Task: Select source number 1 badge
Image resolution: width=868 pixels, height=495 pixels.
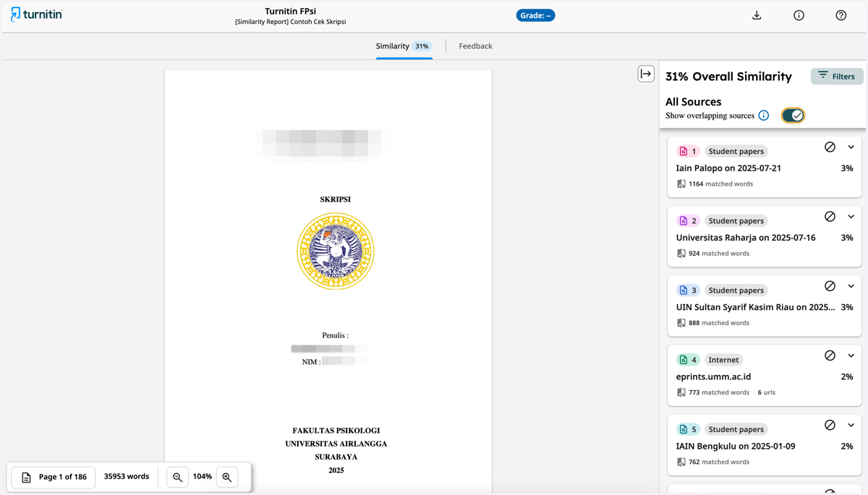Action: (x=688, y=151)
